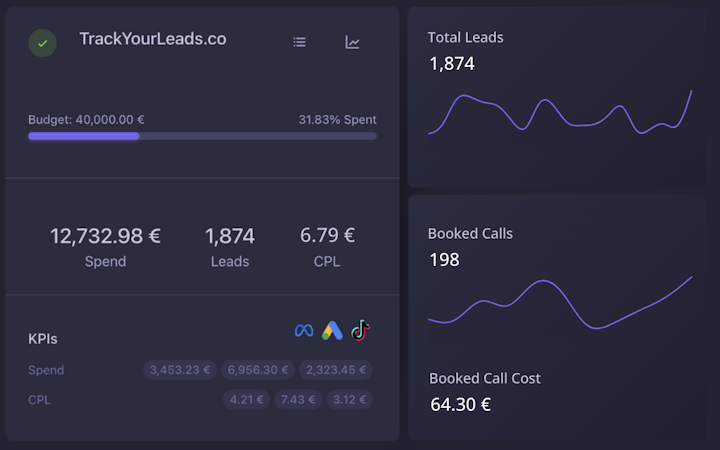Select the 1,874 value above Leads
Viewport: 720px width, 450px height.
[230, 236]
